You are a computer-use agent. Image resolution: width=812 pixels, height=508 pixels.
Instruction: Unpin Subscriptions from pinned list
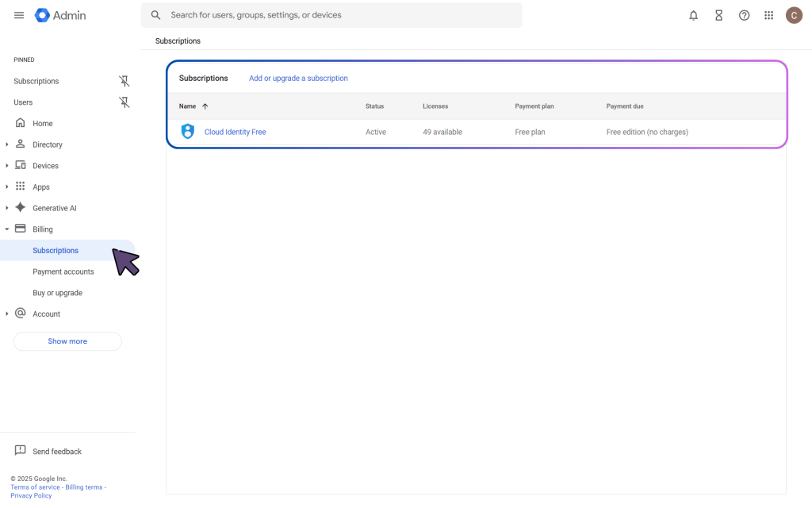point(124,81)
